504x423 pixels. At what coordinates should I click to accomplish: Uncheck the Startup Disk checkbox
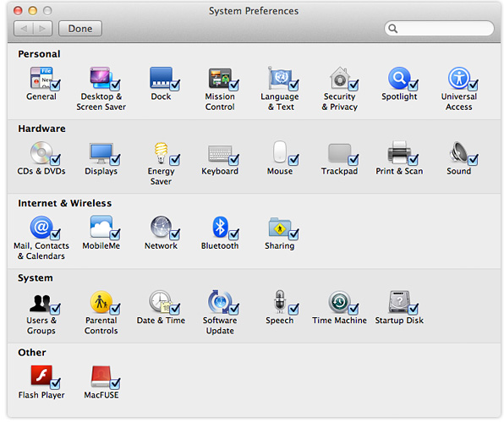(413, 309)
